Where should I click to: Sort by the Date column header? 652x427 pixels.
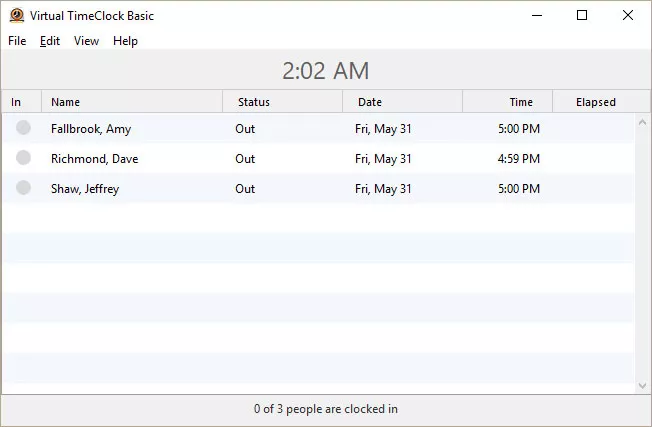pyautogui.click(x=403, y=101)
